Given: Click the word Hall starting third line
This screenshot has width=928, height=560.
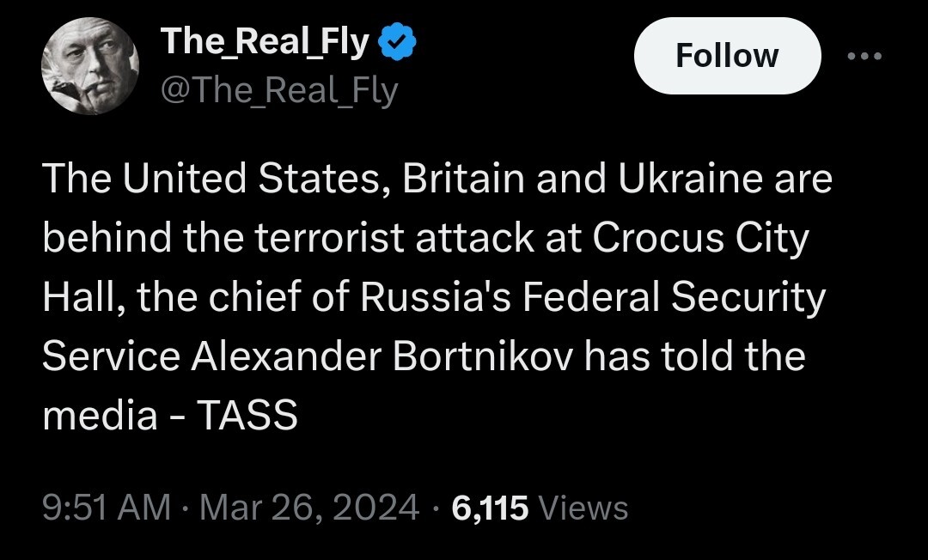Looking at the screenshot, I should coord(78,297).
